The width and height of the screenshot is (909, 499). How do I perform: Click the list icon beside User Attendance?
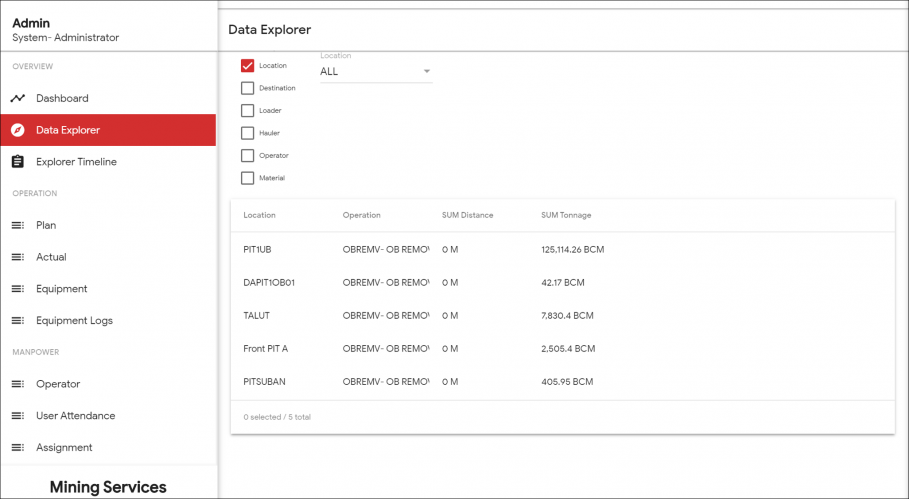coord(17,416)
